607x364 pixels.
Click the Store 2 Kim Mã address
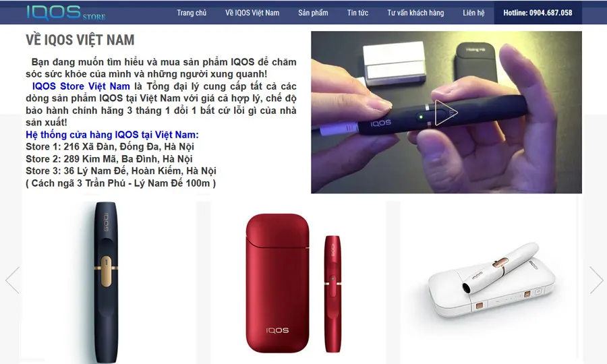point(109,159)
